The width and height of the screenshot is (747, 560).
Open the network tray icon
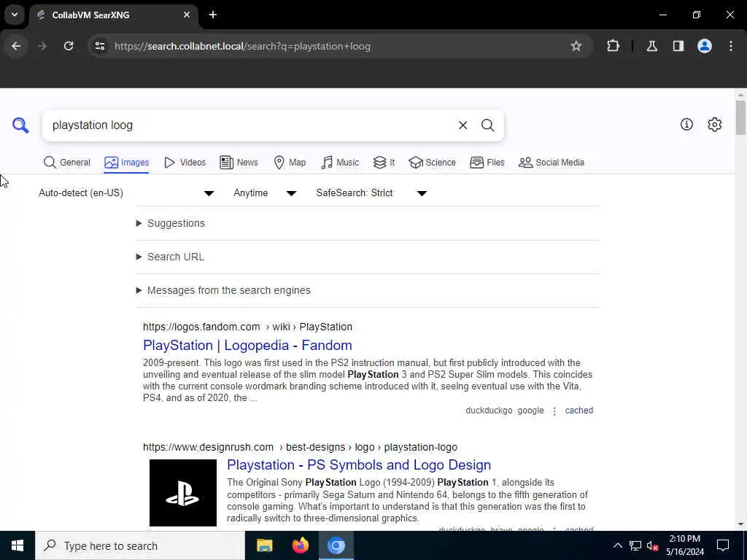point(635,545)
